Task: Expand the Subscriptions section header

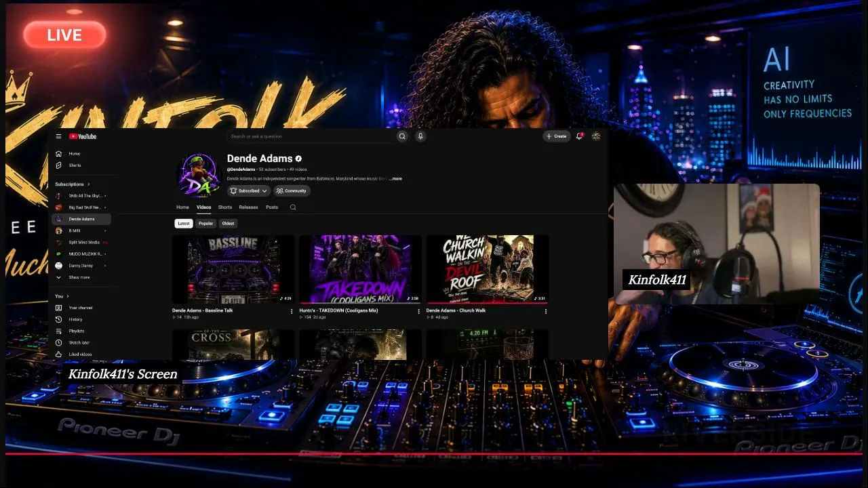Action: (x=72, y=184)
